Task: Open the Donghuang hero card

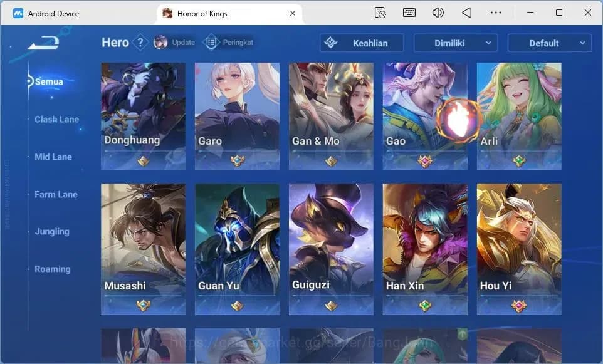Action: click(143, 116)
